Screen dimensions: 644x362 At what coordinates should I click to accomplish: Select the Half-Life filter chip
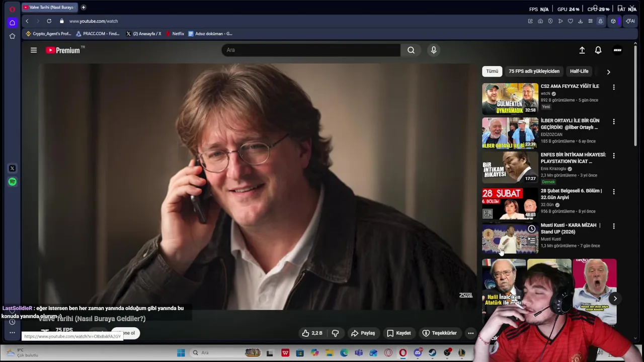click(x=579, y=71)
